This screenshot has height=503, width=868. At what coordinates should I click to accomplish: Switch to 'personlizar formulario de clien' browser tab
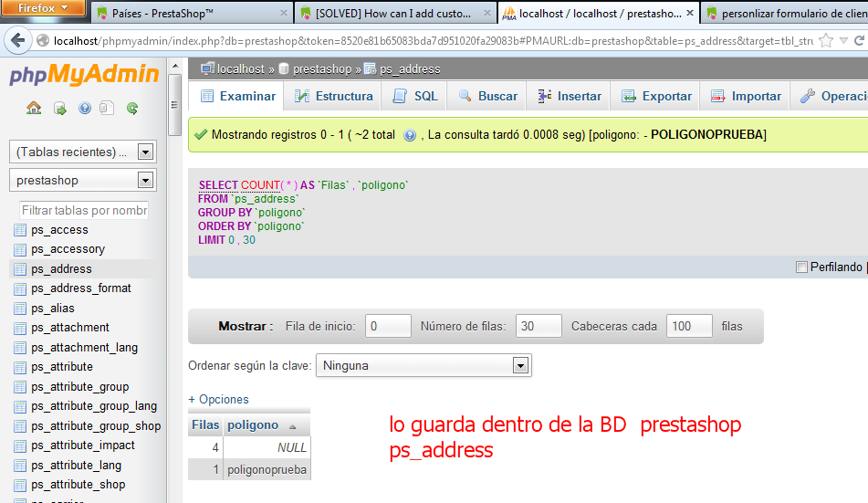(786, 13)
